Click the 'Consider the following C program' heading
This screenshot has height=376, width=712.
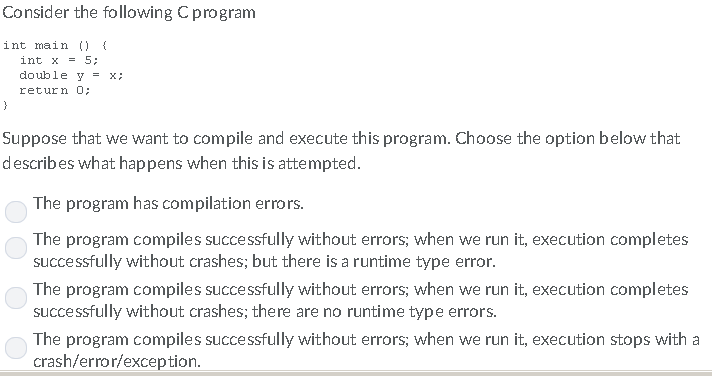pyautogui.click(x=129, y=12)
